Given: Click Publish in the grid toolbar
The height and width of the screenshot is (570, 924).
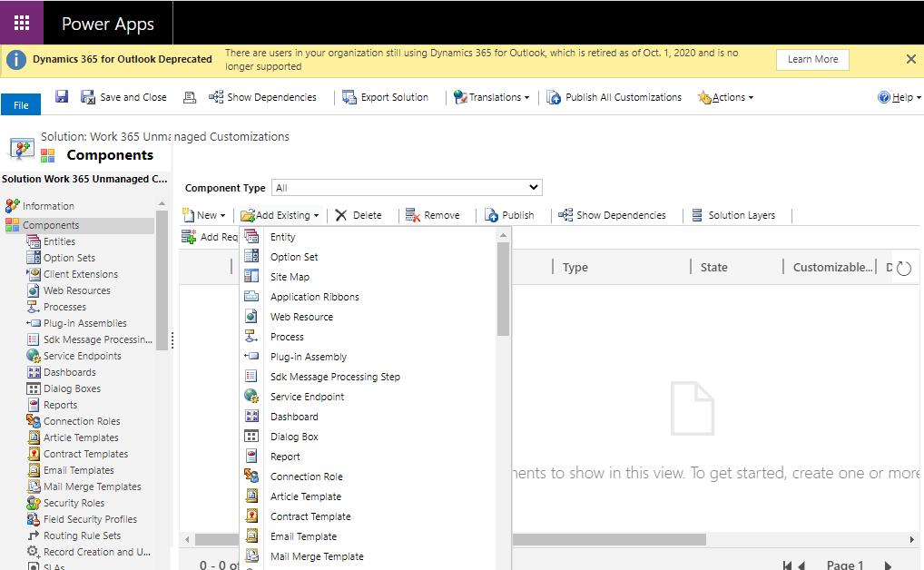Looking at the screenshot, I should pos(509,215).
